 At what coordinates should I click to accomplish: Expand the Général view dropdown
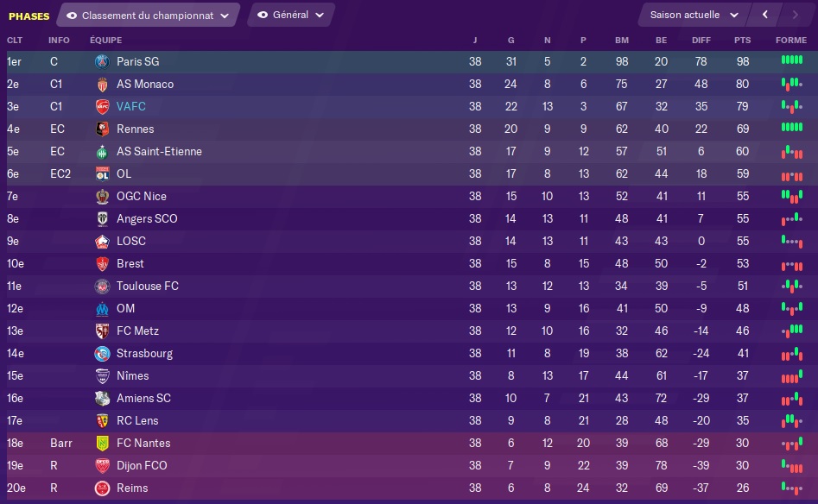point(291,15)
